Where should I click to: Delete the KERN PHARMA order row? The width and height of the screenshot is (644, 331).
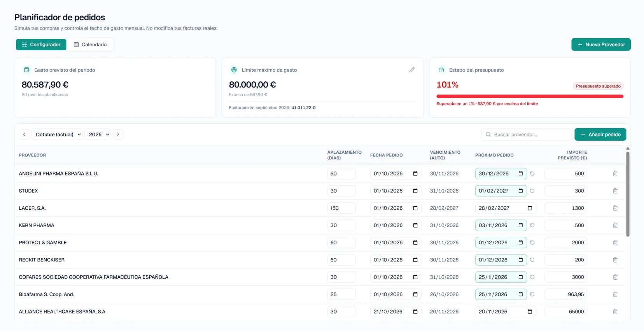[x=615, y=226]
